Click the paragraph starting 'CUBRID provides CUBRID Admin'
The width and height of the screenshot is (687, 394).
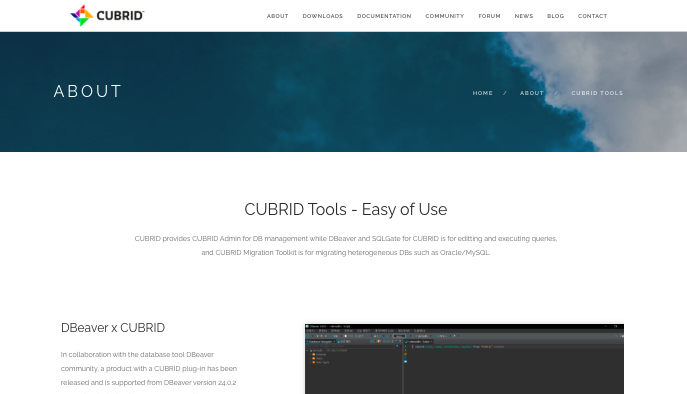(x=346, y=245)
